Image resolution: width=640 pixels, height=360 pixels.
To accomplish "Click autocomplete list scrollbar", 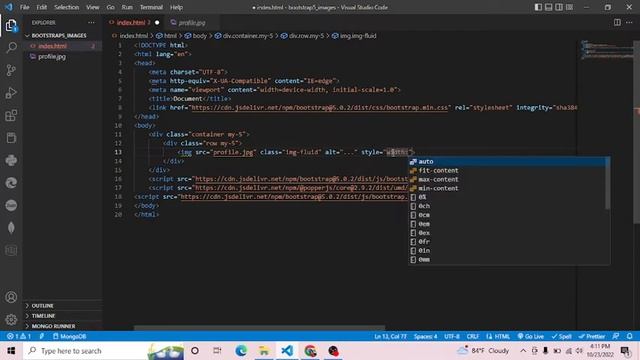I will click(608, 184).
